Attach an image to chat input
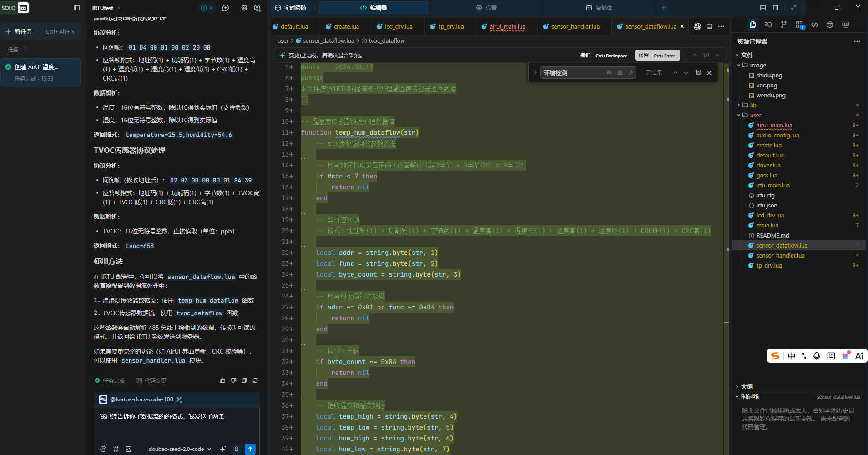Viewport: 868px width, 455px height. [129, 449]
